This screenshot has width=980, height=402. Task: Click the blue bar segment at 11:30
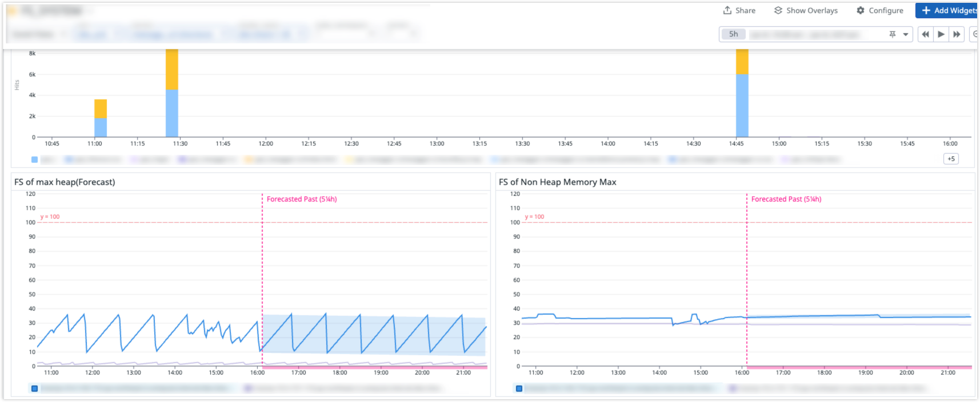tap(172, 113)
